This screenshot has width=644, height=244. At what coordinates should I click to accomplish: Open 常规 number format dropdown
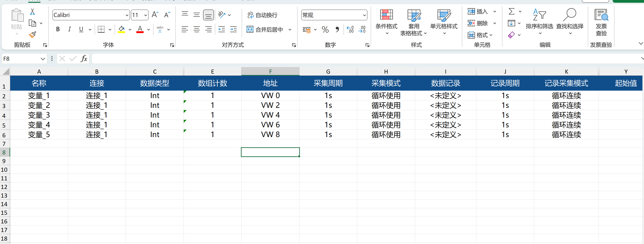[364, 15]
